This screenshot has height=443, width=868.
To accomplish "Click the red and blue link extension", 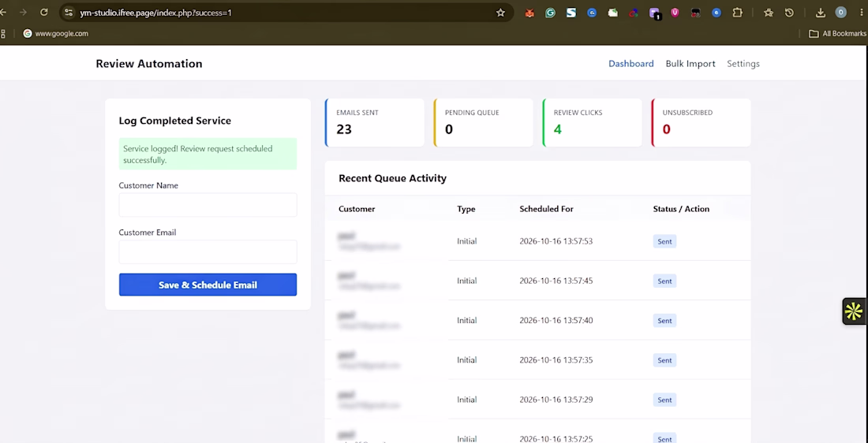I will point(634,13).
